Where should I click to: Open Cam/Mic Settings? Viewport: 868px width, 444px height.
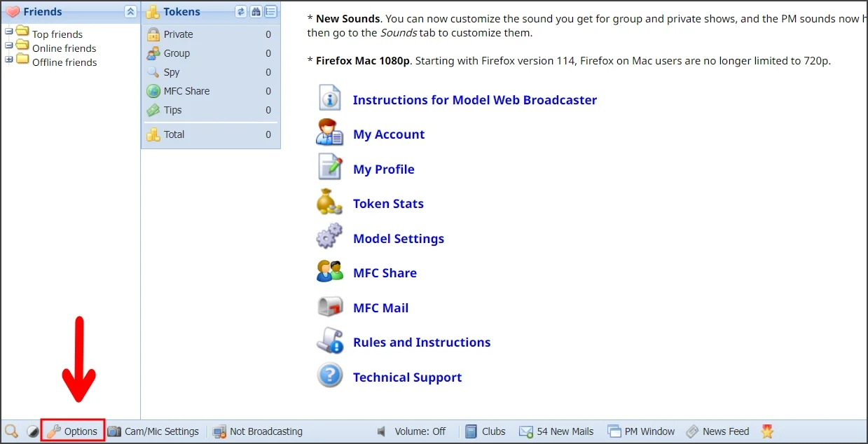[x=153, y=431]
